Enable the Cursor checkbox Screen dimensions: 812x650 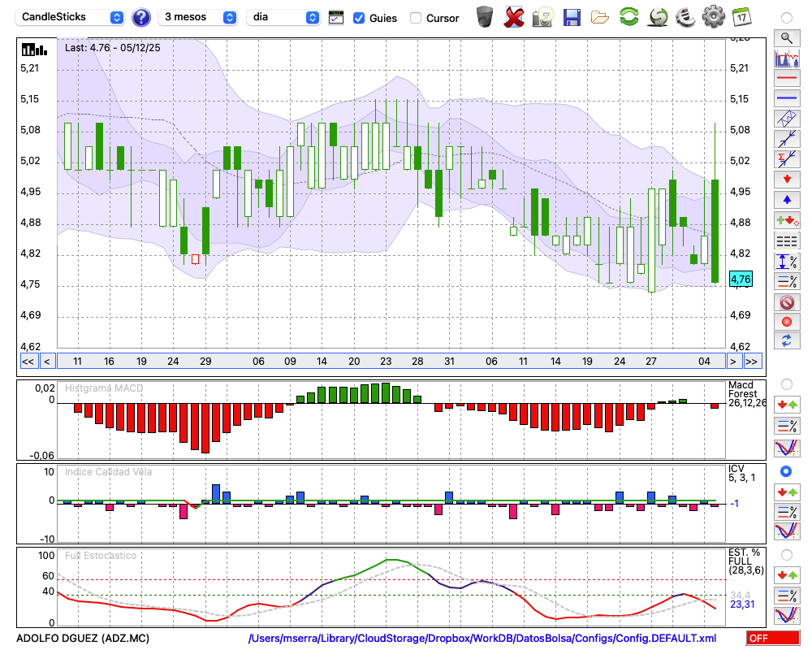416,18
